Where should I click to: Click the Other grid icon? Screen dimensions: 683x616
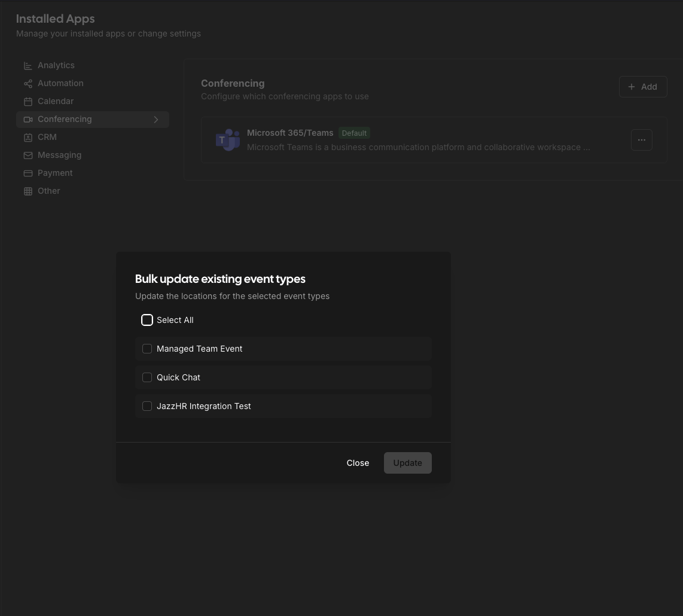(28, 191)
